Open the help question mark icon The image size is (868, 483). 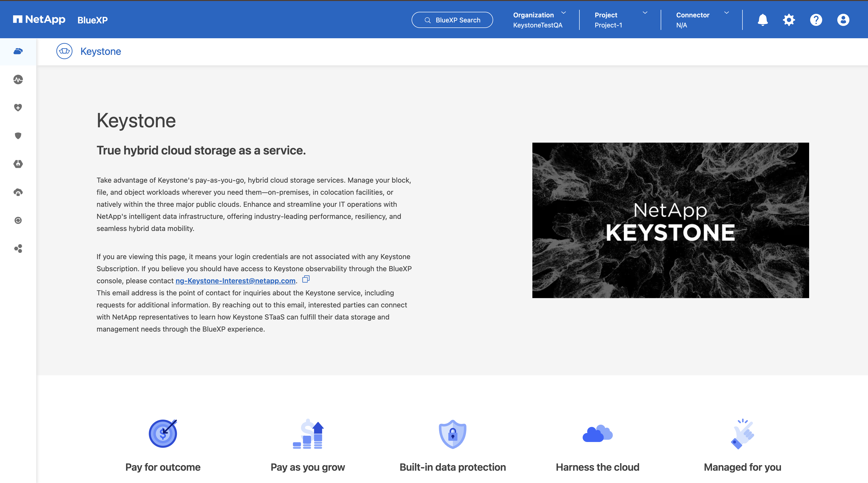point(816,20)
